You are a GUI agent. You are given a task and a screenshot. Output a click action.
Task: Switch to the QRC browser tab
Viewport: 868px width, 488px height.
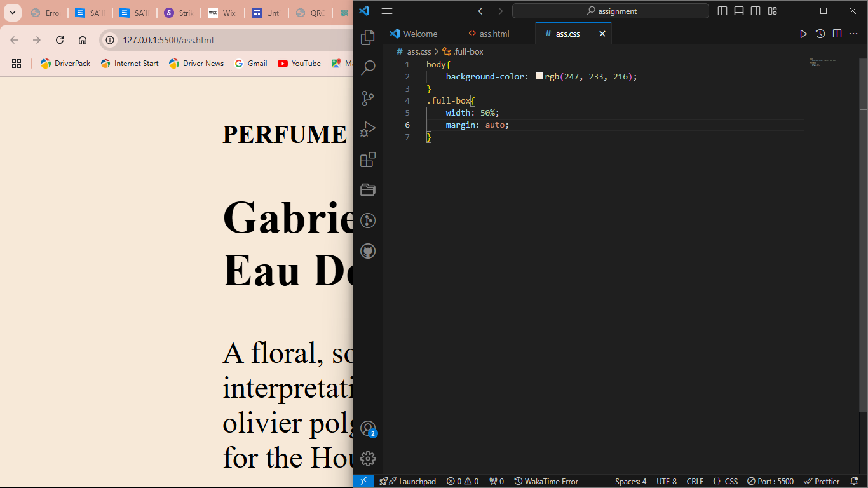[x=310, y=13]
